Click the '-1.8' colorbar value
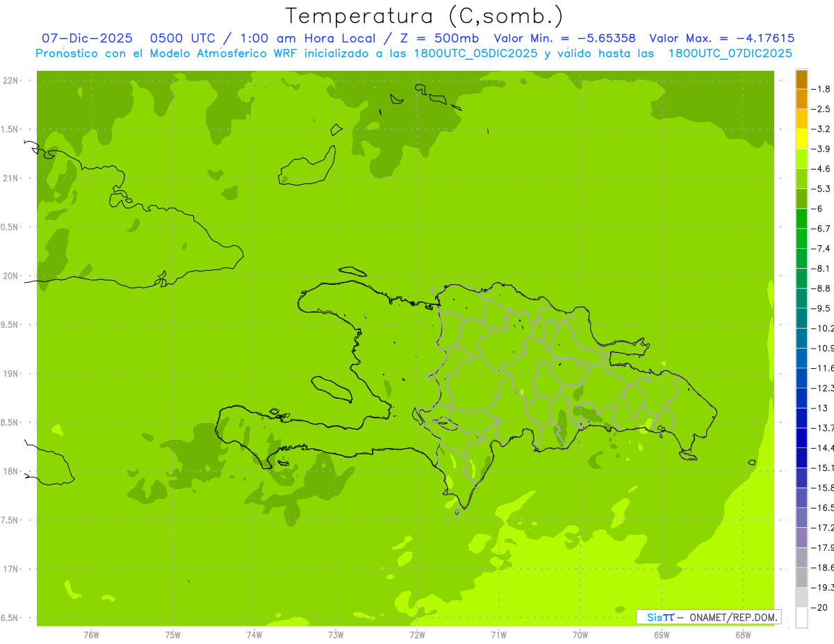This screenshot has width=834, height=644. [822, 89]
